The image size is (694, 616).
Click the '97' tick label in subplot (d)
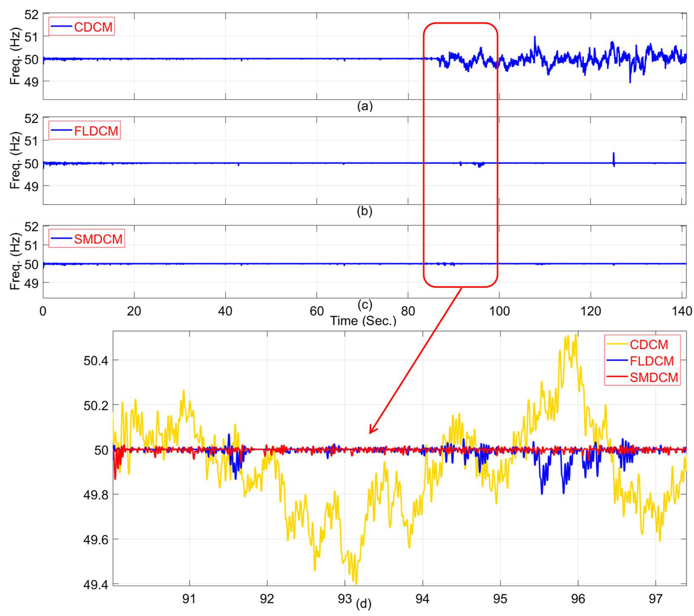(655, 598)
